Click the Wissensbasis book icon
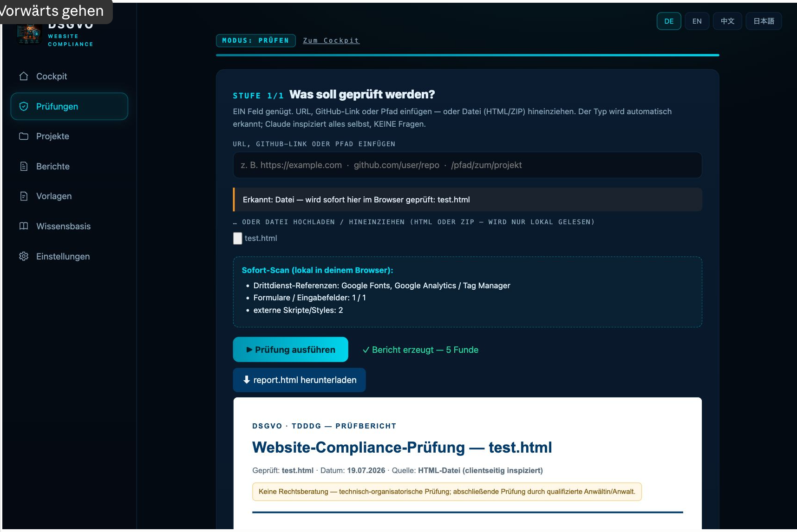The image size is (797, 532). tap(24, 226)
